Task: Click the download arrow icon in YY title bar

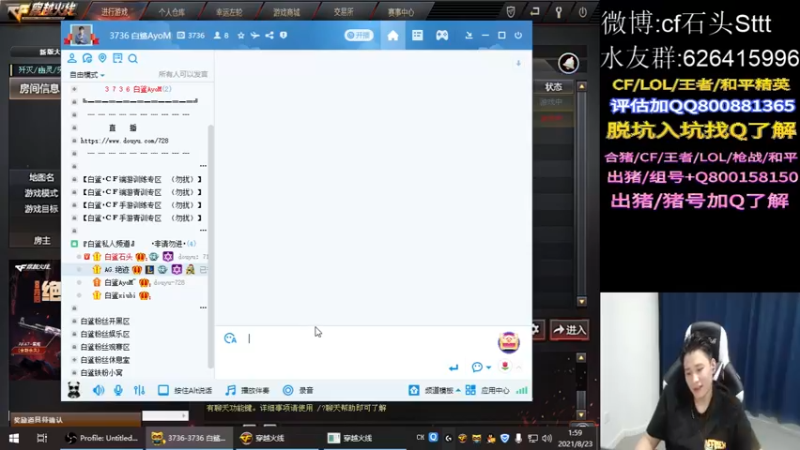Action: [x=468, y=35]
